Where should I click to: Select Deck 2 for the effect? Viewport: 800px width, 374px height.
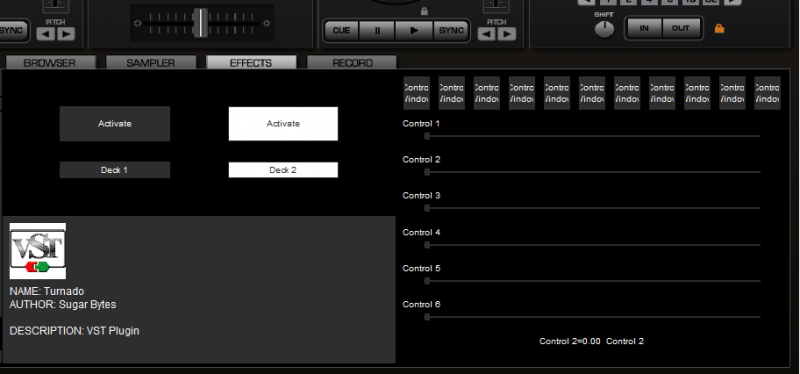tap(283, 170)
